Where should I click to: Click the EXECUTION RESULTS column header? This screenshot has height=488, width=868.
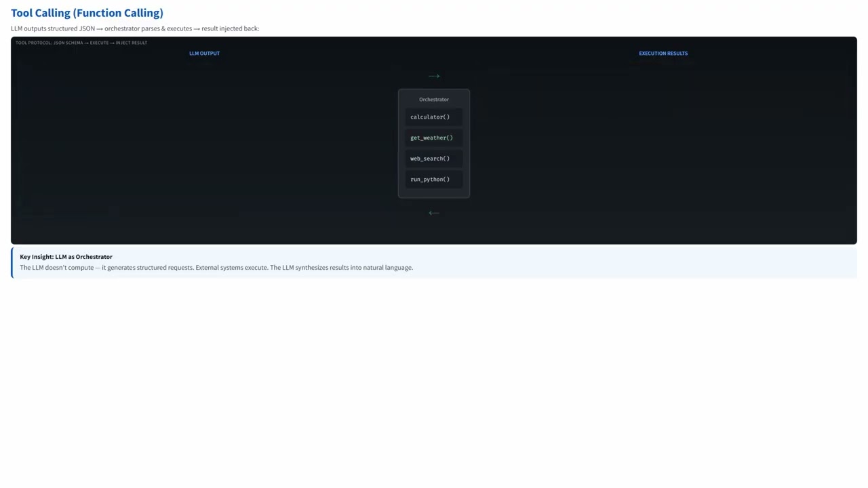[x=663, y=53]
